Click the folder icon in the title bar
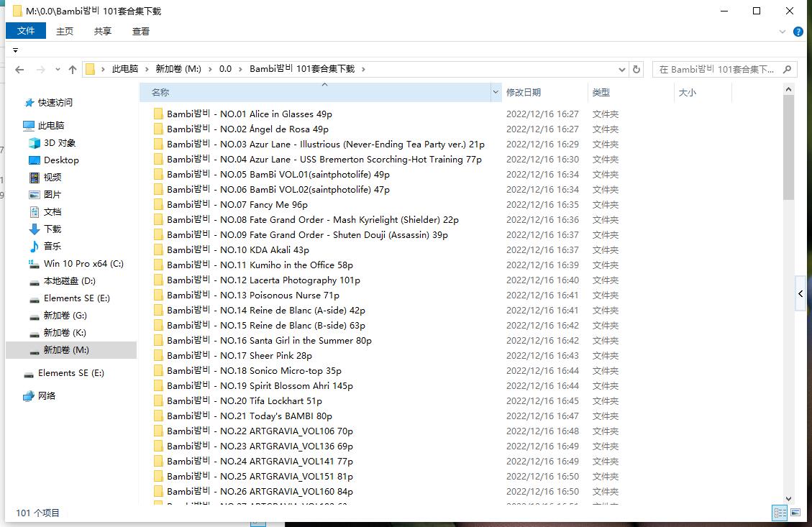 (x=17, y=11)
